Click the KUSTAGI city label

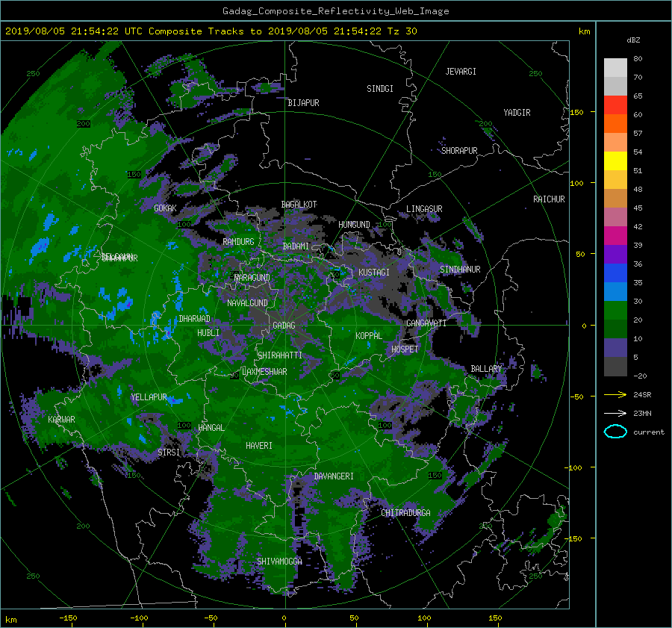374,273
